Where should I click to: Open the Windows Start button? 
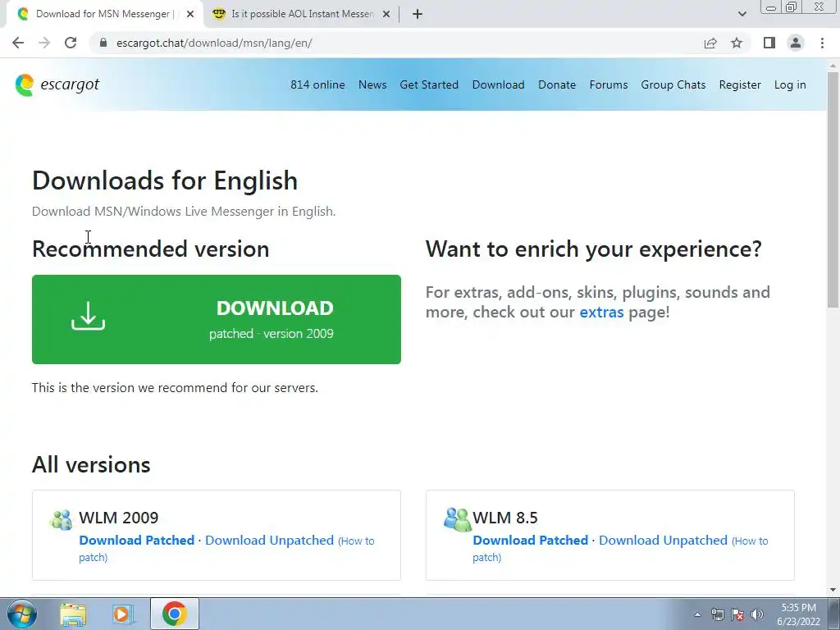tap(22, 614)
